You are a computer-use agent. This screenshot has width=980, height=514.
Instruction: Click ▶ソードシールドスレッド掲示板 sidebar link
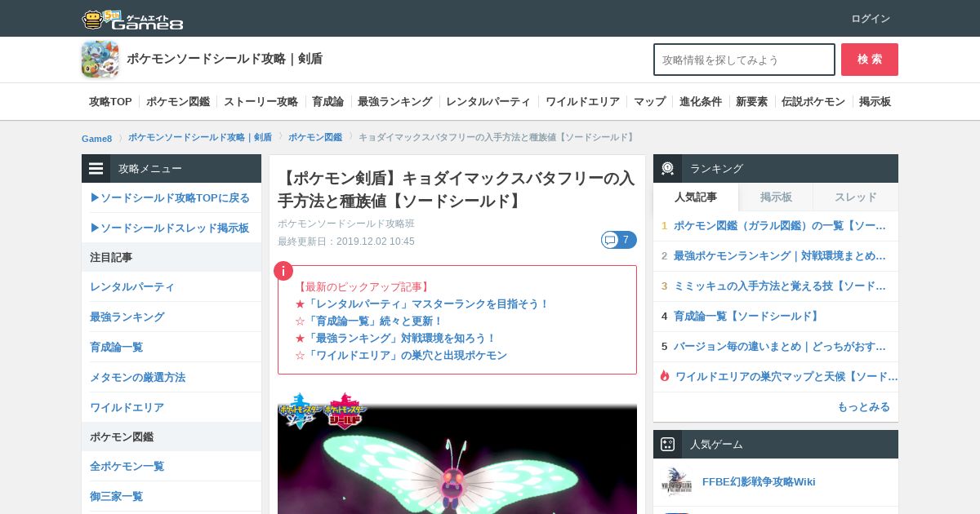(x=169, y=228)
